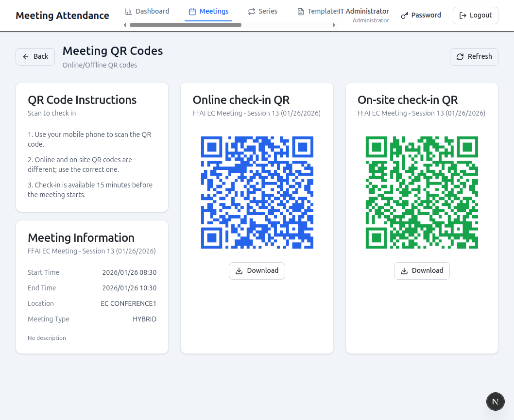Click the Refresh circular arrows icon
The image size is (514, 420).
460,57
